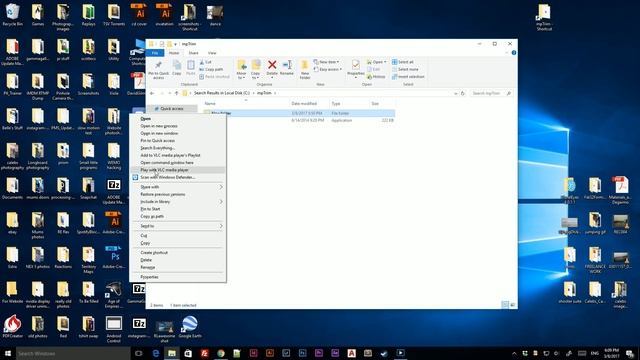Select the Google Earth desktop shortcut
The image size is (640, 360).
[190, 327]
